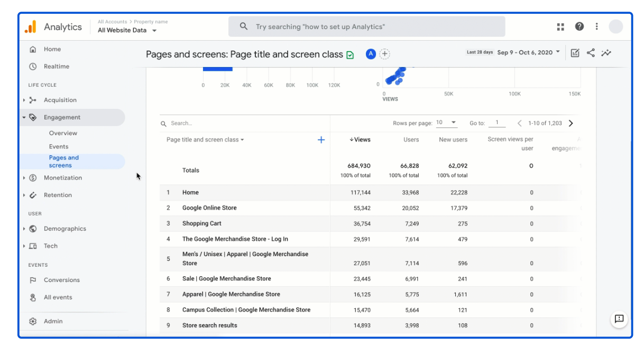The image size is (644, 347).
Task: Open the Engagement Overview report
Action: (63, 133)
